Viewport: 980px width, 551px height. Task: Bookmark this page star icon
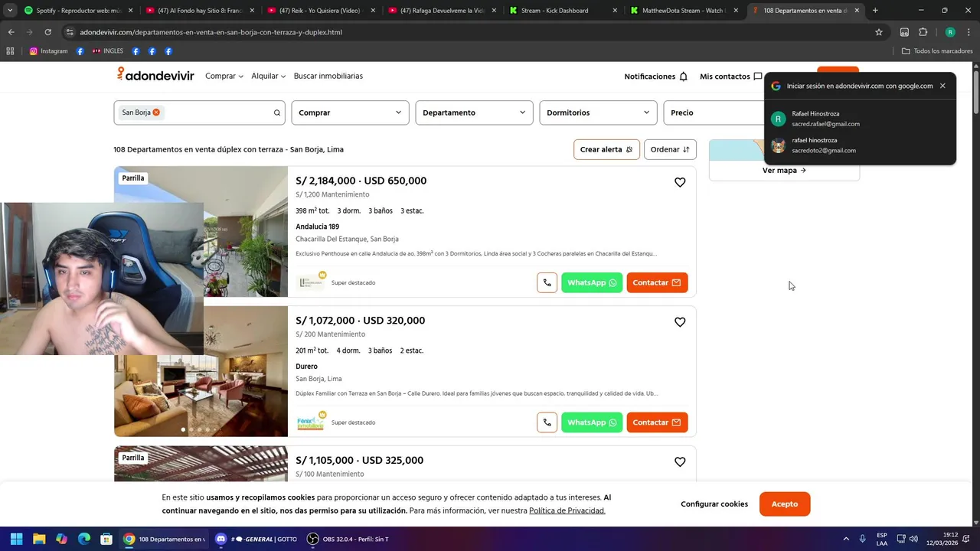879,32
